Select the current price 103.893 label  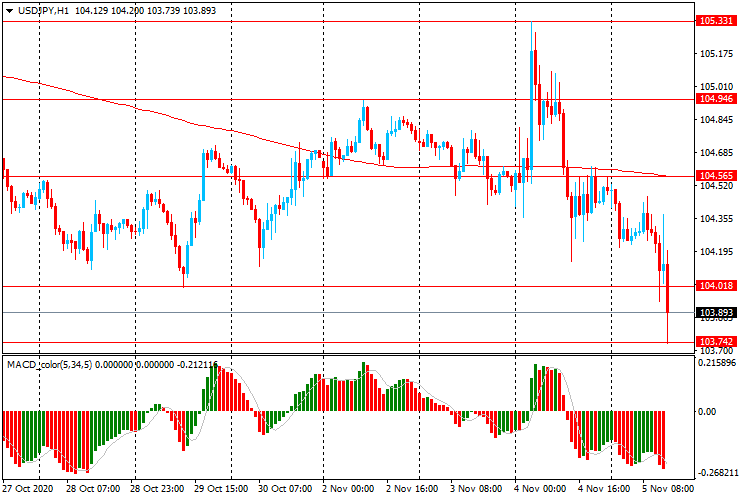[x=717, y=313]
